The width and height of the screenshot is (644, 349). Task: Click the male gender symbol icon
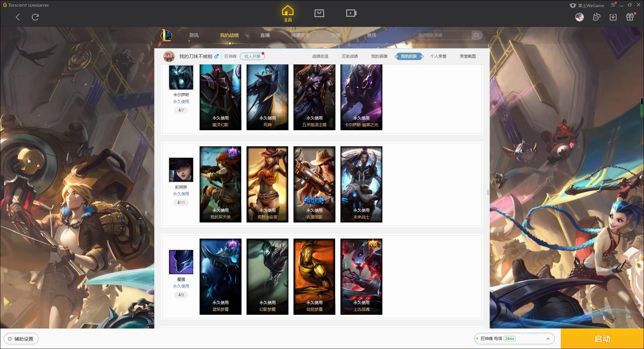tap(216, 56)
